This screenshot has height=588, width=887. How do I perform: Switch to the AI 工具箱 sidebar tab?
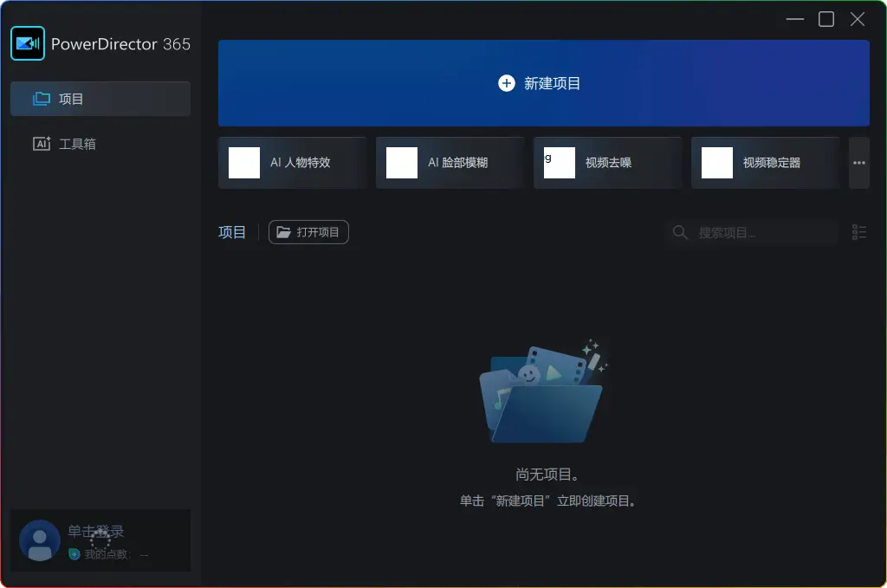100,144
